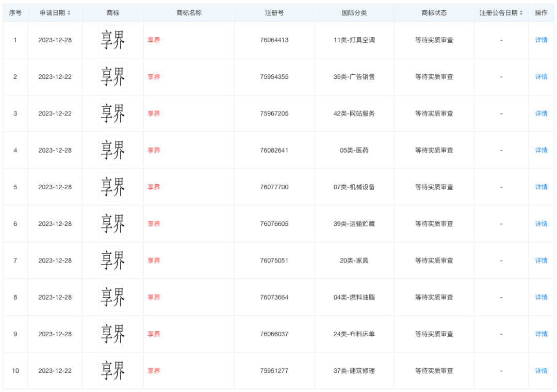Image resolution: width=557 pixels, height=392 pixels.
Task: Click the trademark image in row 10
Action: [112, 370]
